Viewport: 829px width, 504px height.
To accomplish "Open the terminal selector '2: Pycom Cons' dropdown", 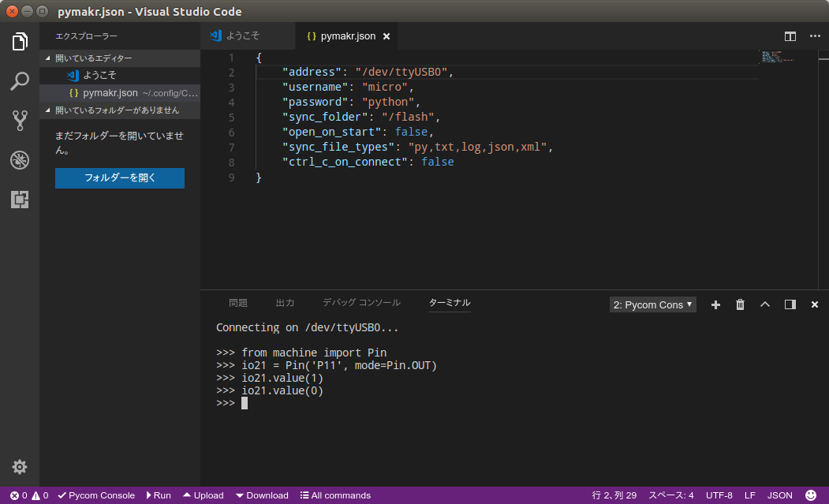I will tap(652, 304).
